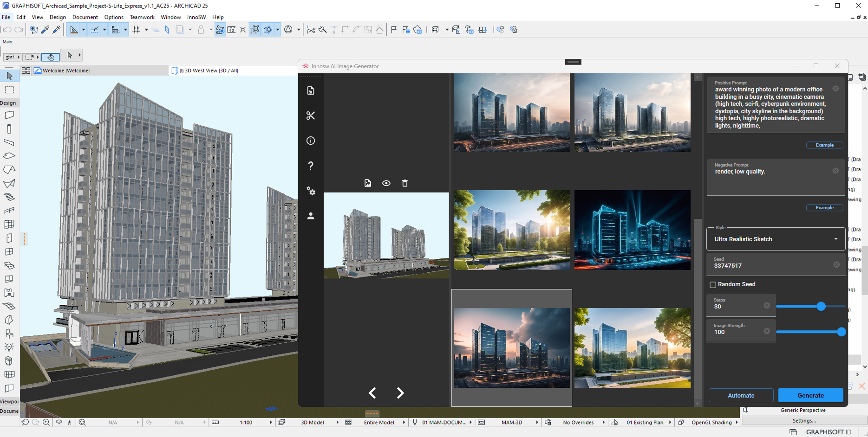Screen dimensions: 868x437
Task: Open the Teamwork menu
Action: tap(142, 17)
